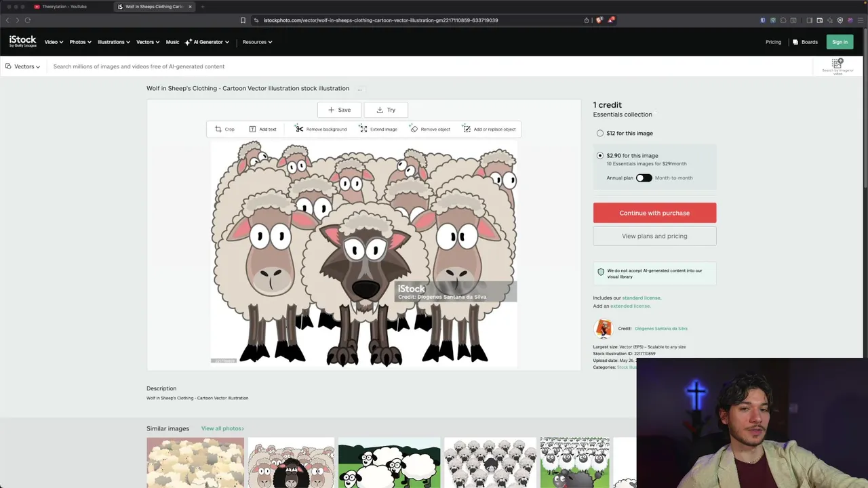Click the Crop tool icon
This screenshot has width=868, height=488.
pos(218,129)
